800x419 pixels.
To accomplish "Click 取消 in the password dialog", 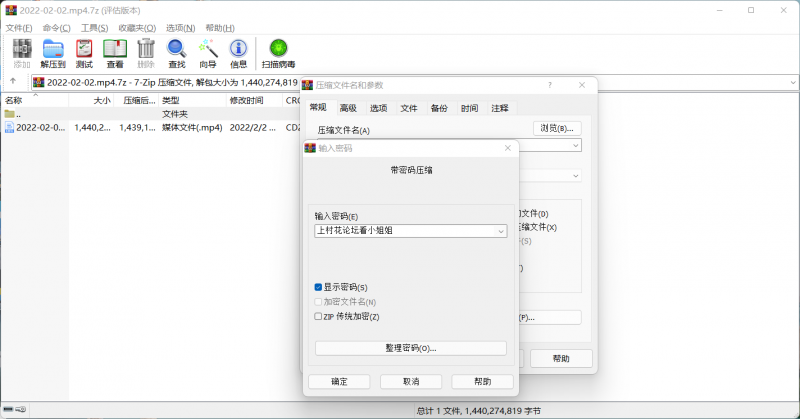I will tap(410, 382).
